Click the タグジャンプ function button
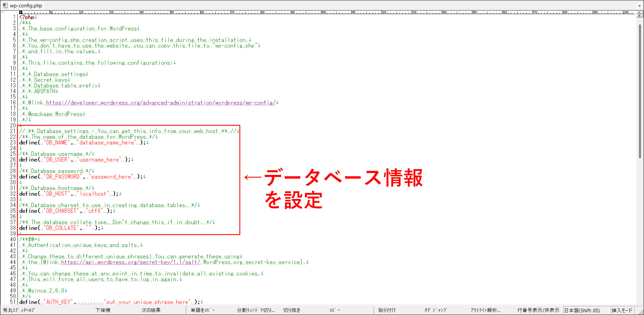Image resolution: width=644 pixels, height=315 pixels. pos(435,310)
